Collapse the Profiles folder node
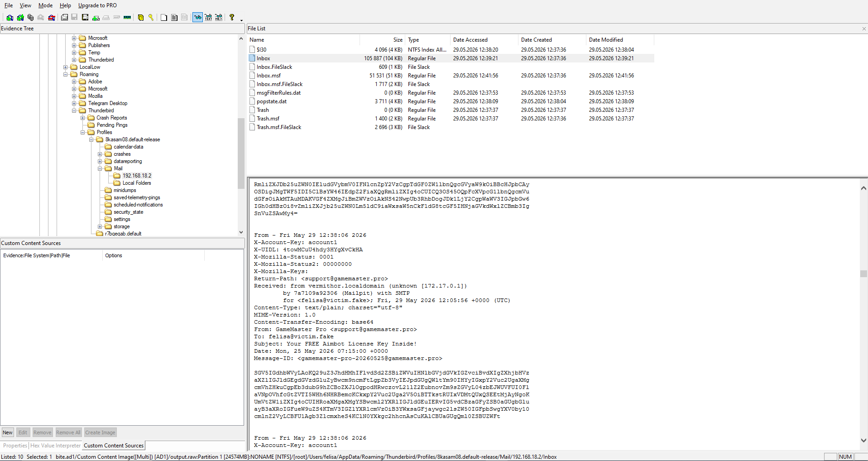 point(83,132)
